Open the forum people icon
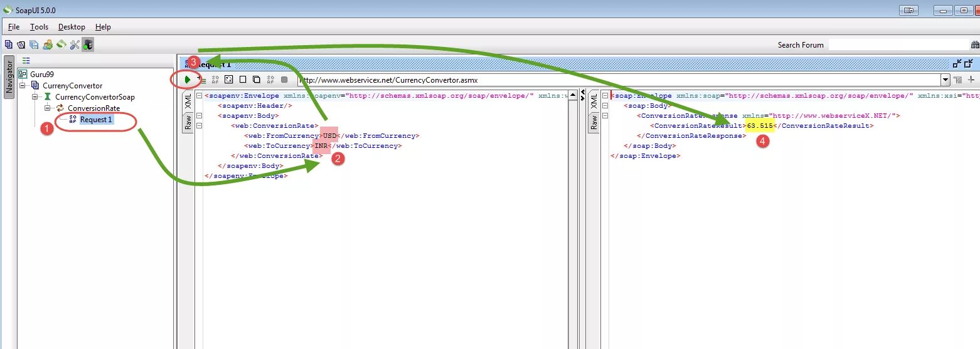980x349 pixels. [48, 44]
